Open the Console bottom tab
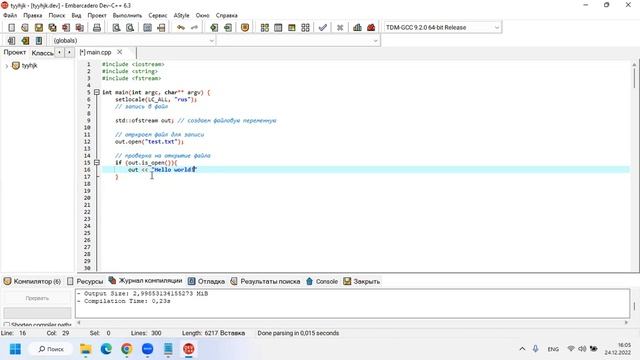Screen dimensions: 640x360 [322, 281]
